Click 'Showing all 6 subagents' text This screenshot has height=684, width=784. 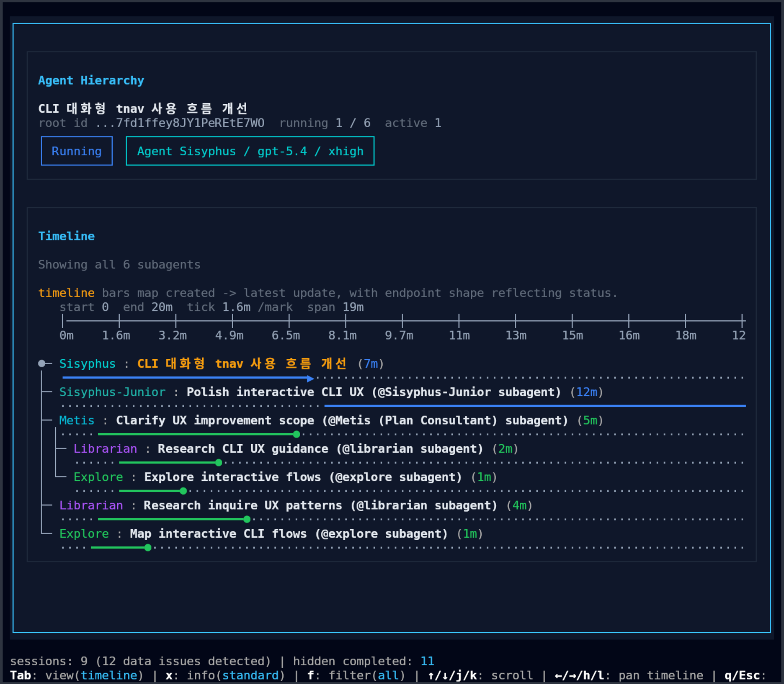(x=119, y=265)
